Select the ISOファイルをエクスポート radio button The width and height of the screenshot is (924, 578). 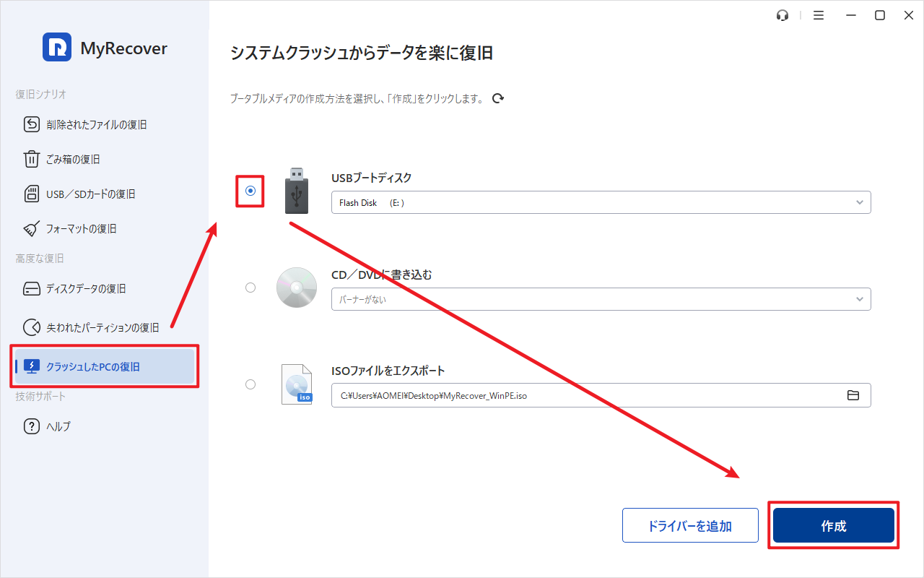pos(250,384)
